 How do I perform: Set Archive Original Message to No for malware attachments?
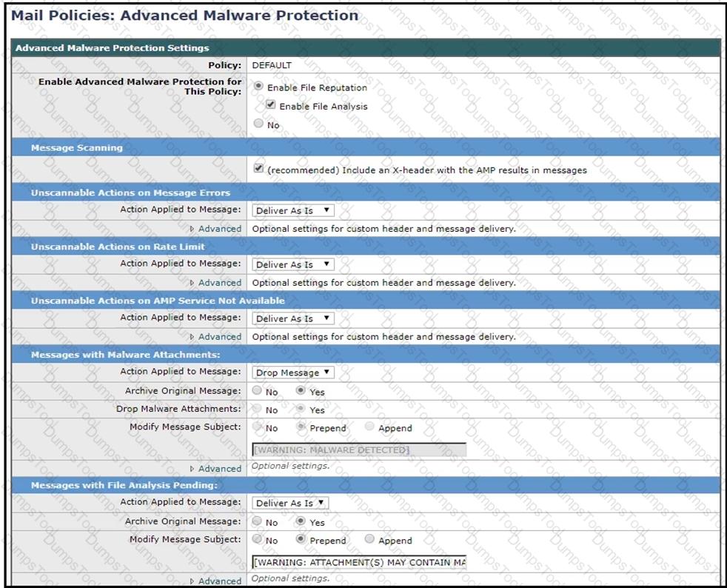258,391
